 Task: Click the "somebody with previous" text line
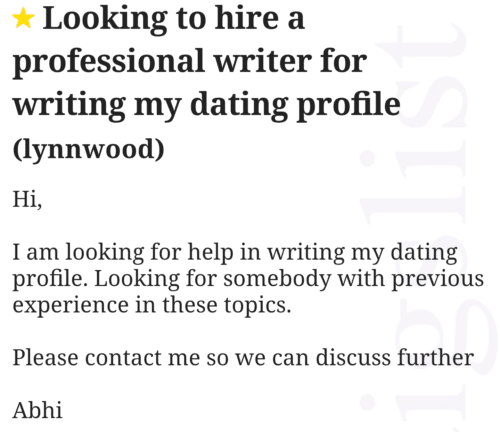[x=353, y=278]
